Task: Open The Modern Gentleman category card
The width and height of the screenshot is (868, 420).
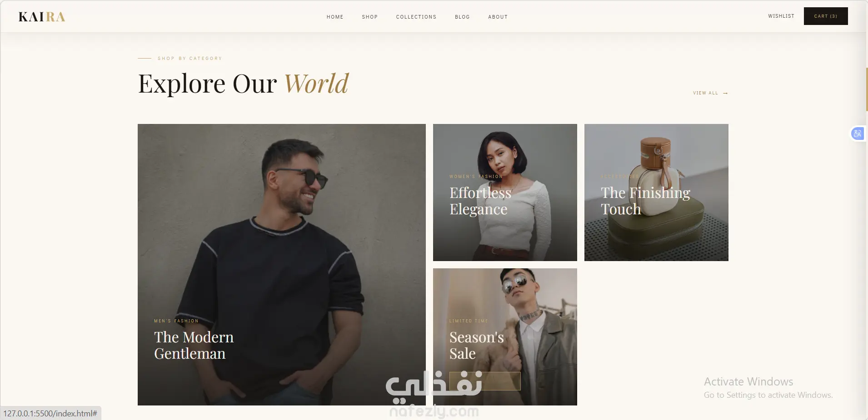Action: tap(282, 265)
